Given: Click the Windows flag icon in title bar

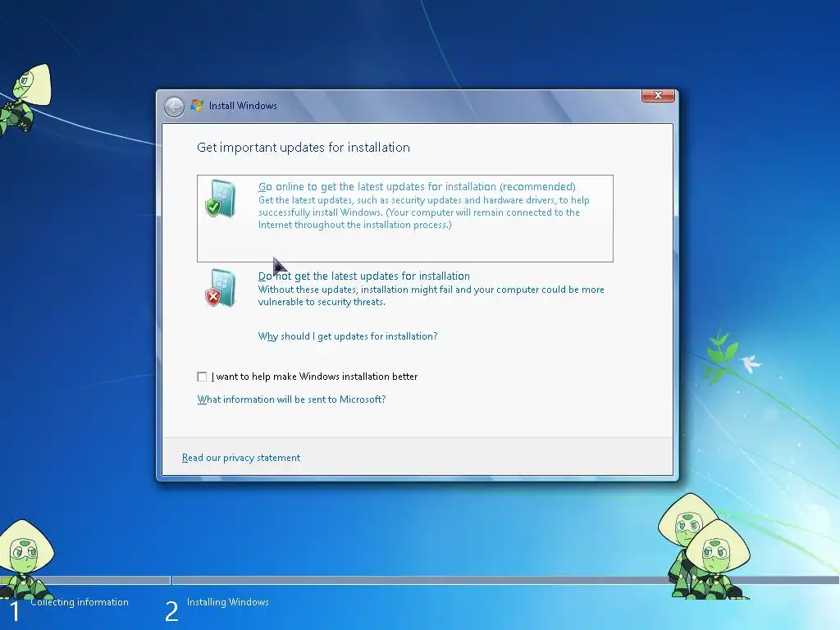Looking at the screenshot, I should click(x=197, y=106).
